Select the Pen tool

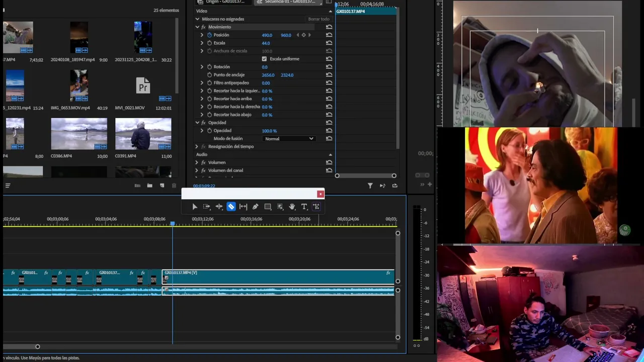click(x=255, y=207)
